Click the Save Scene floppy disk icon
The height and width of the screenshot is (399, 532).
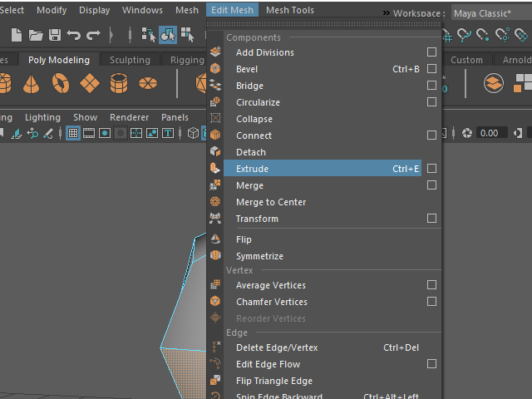pyautogui.click(x=54, y=35)
